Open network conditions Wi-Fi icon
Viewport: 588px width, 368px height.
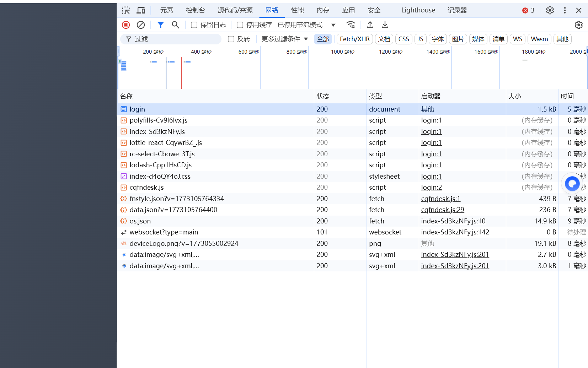click(351, 25)
